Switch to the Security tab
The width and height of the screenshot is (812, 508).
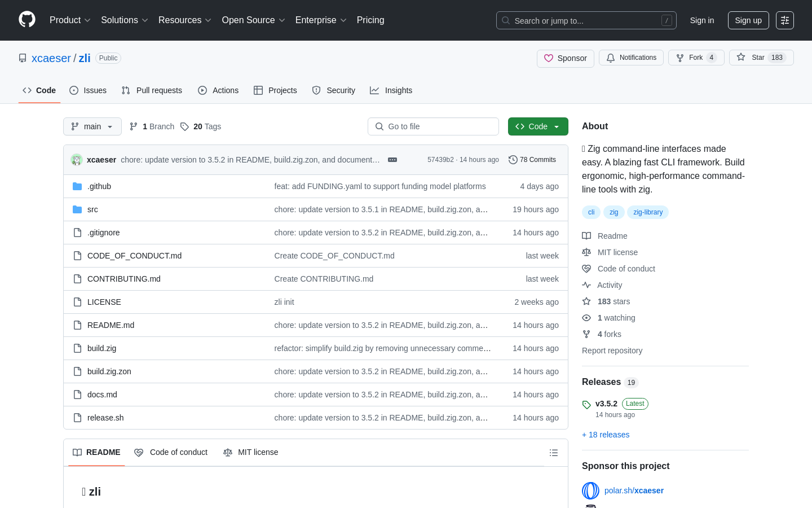coord(334,90)
